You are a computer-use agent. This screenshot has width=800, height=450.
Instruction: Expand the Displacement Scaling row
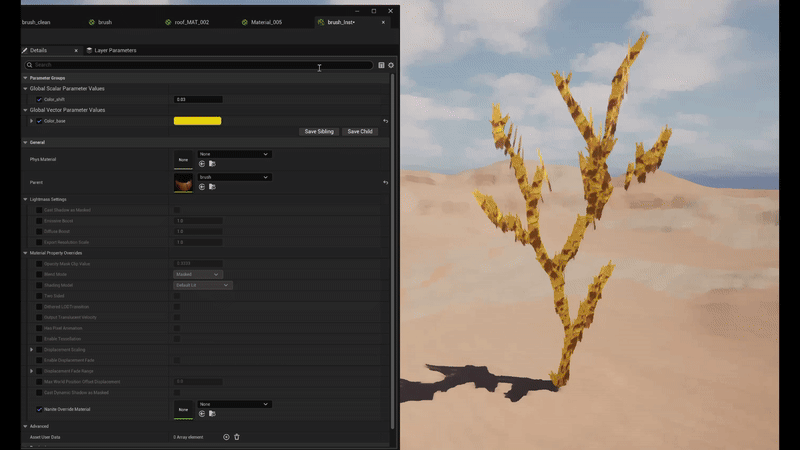[x=32, y=349]
